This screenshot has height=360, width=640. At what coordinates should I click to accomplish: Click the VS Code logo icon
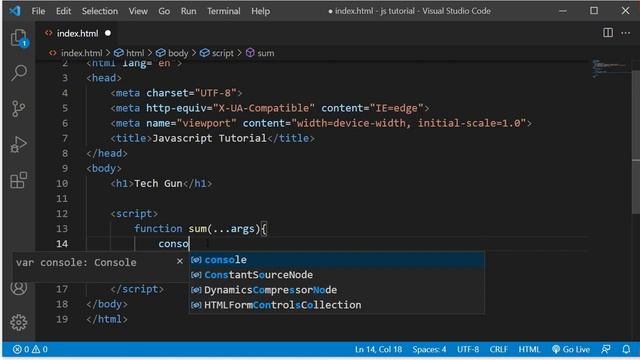[15, 11]
